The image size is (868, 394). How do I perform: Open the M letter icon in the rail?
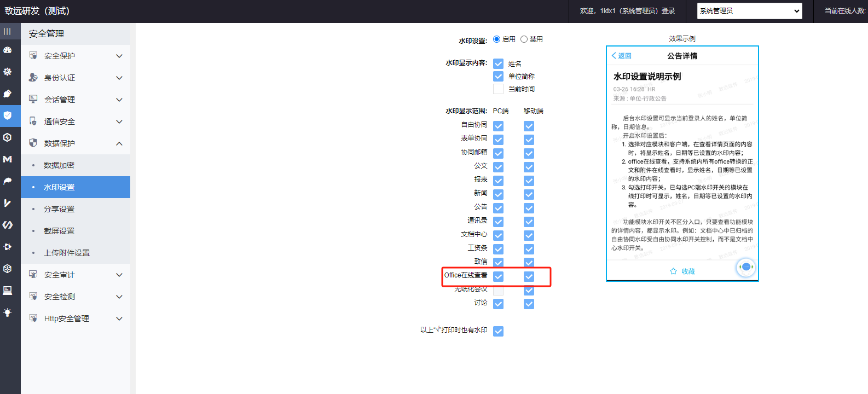(7, 159)
